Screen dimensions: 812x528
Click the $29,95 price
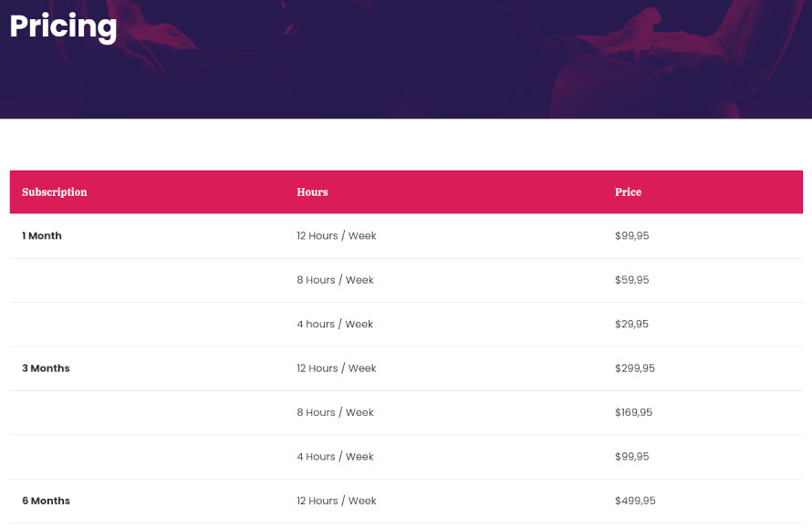click(x=631, y=324)
